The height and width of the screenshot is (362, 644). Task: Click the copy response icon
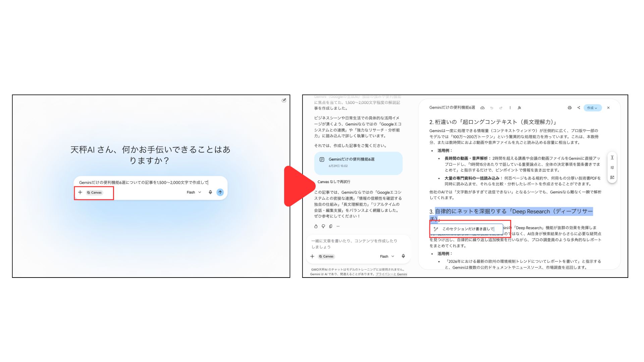tap(331, 226)
